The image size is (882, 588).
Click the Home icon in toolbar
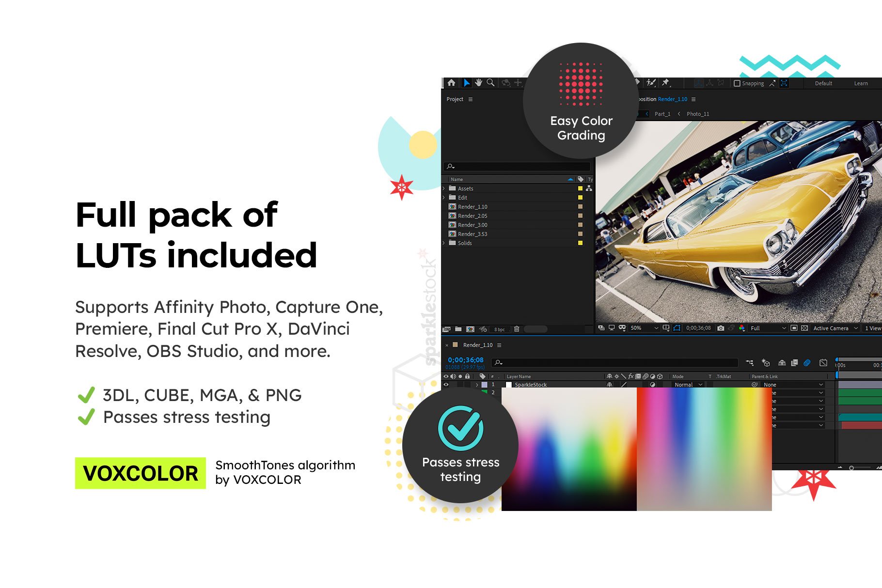(x=451, y=83)
